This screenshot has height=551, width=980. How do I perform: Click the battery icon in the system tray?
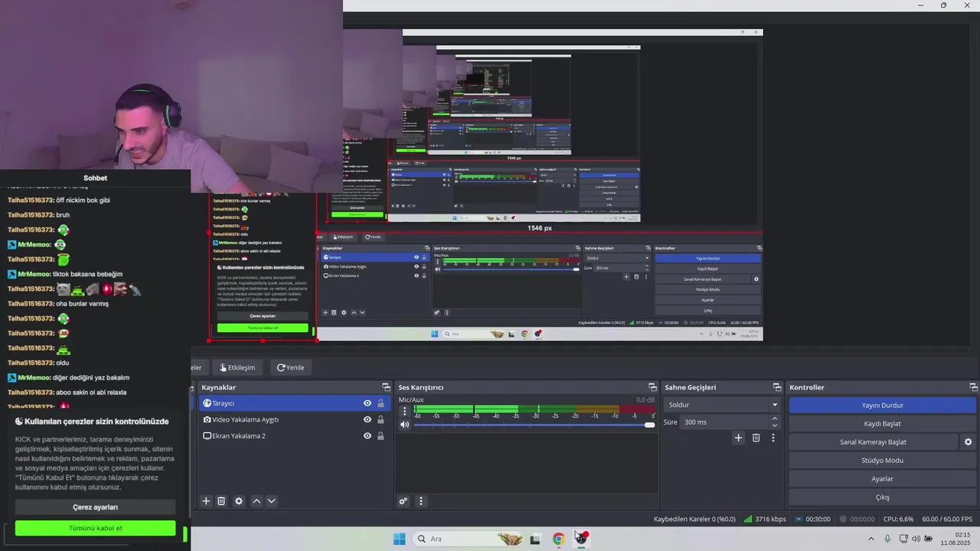[928, 539]
